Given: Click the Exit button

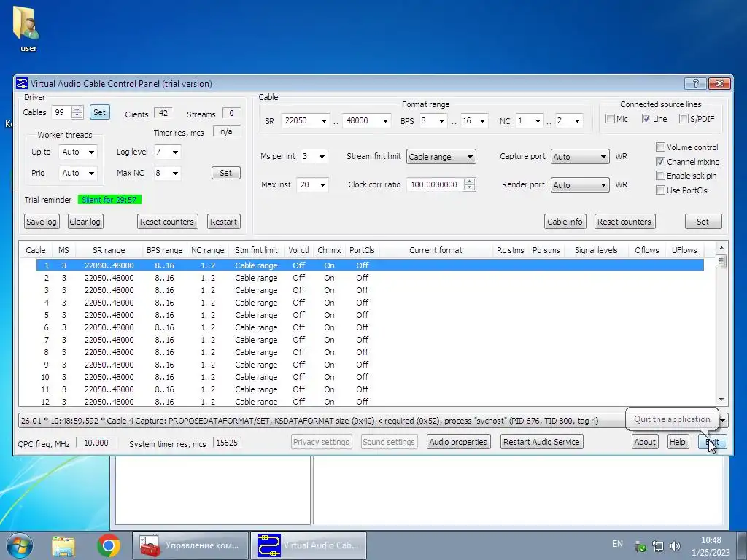Looking at the screenshot, I should pos(712,442).
